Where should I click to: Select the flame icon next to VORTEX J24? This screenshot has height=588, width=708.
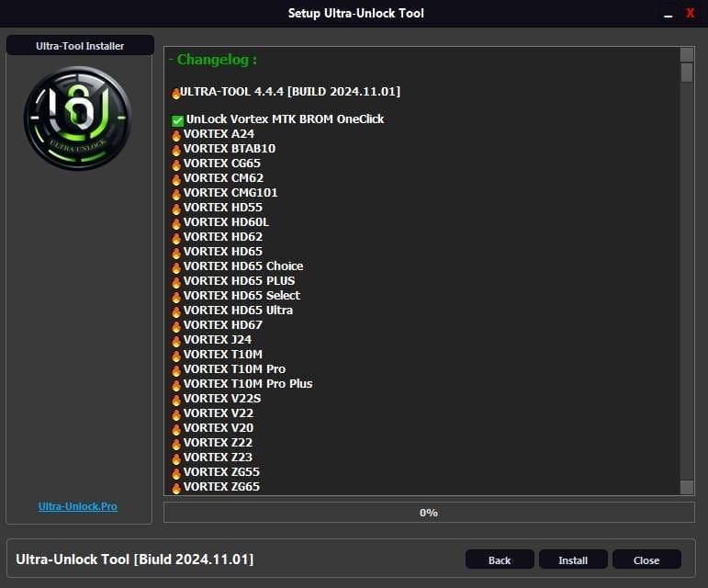tap(176, 340)
